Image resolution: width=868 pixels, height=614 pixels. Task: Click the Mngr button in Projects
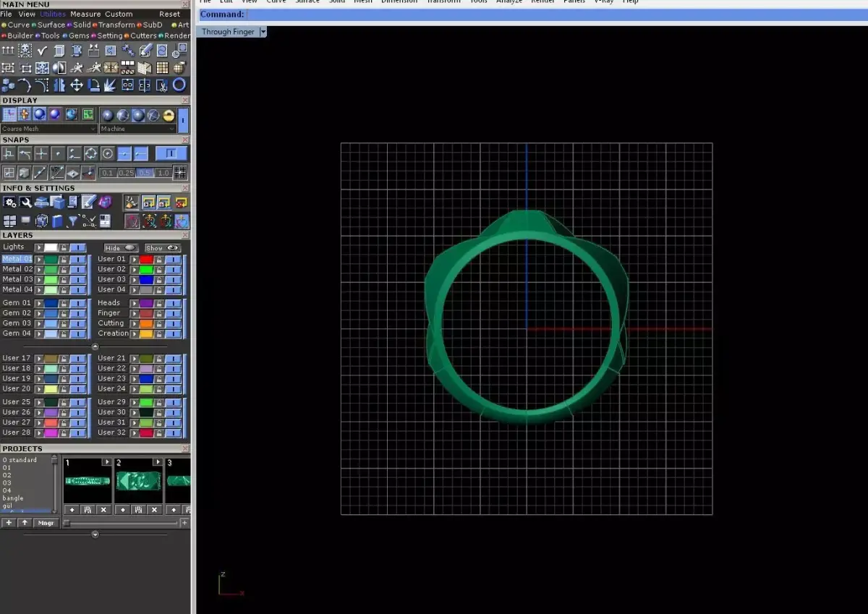tap(46, 523)
